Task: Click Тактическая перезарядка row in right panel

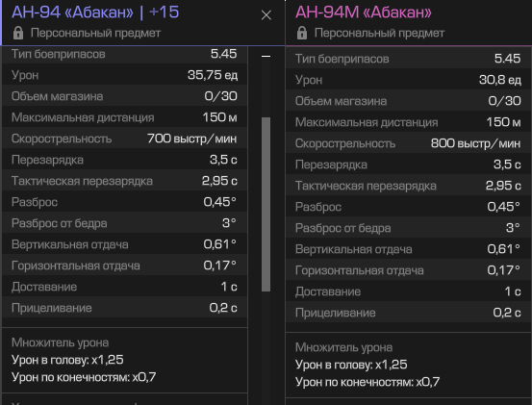Action: pos(409,186)
